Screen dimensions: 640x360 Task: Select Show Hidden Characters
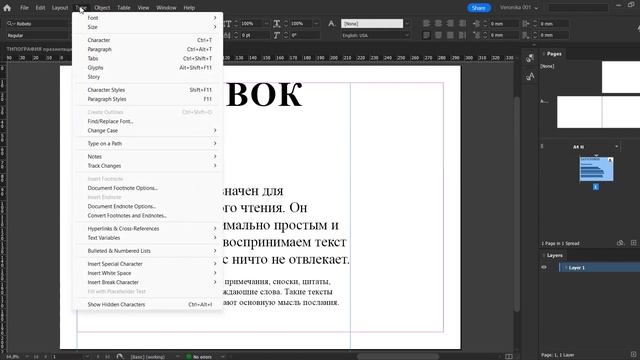(148, 304)
